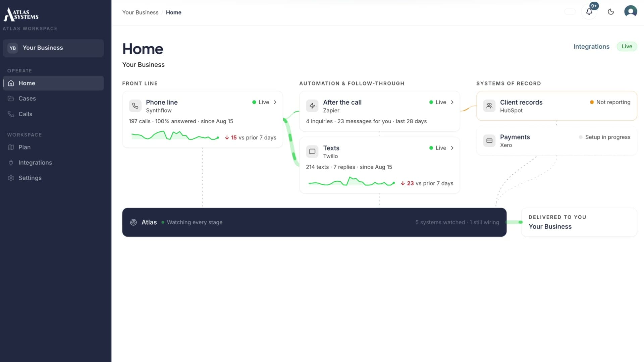Click the Texts chat bubble icon

click(x=312, y=151)
